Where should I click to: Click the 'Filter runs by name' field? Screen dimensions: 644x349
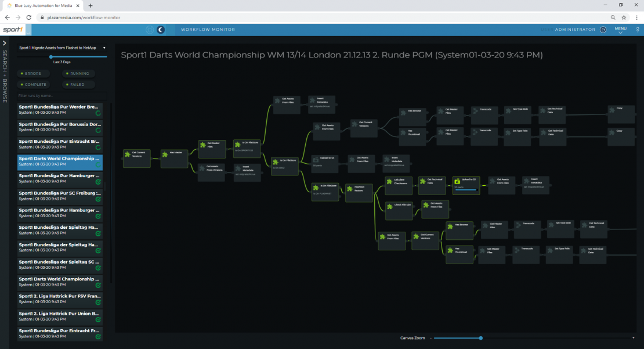pyautogui.click(x=62, y=95)
